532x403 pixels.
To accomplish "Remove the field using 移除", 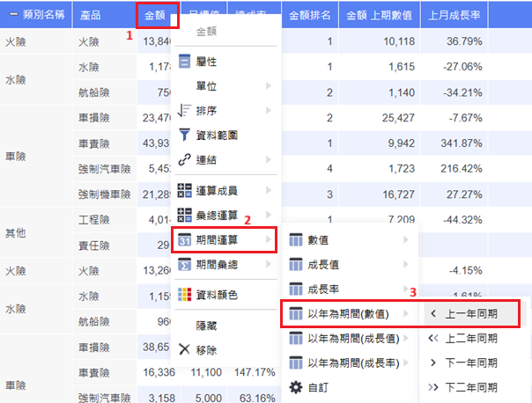I will (209, 349).
